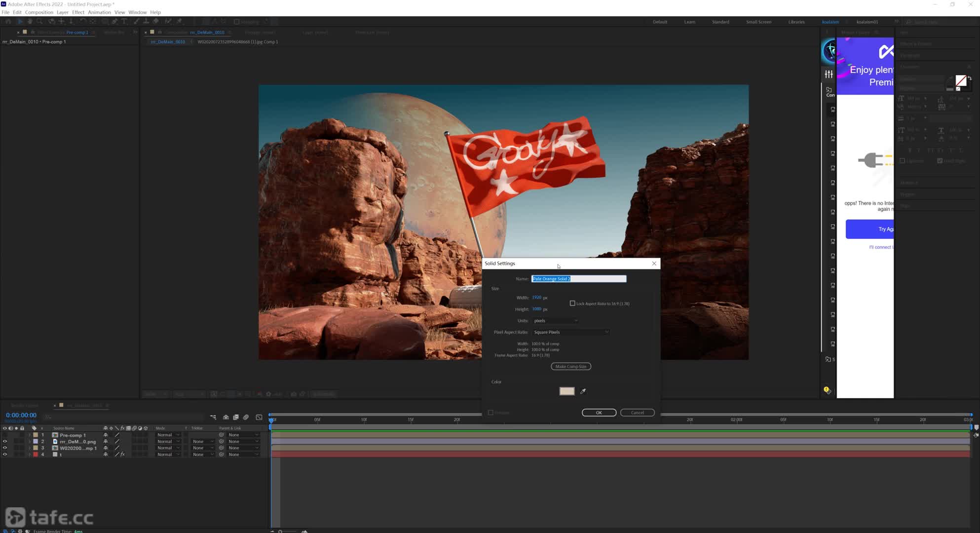The image size is (980, 533).
Task: Open the File menu
Action: pyautogui.click(x=5, y=12)
